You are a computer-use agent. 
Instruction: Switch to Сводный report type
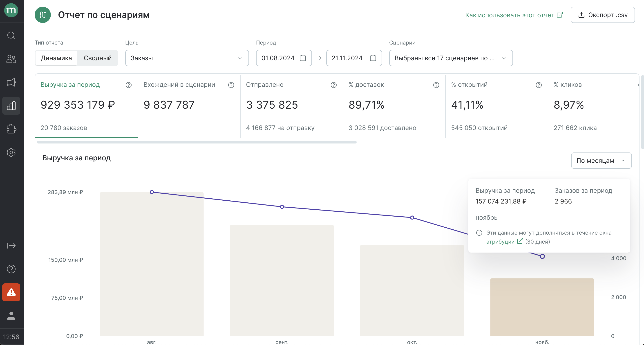(98, 58)
